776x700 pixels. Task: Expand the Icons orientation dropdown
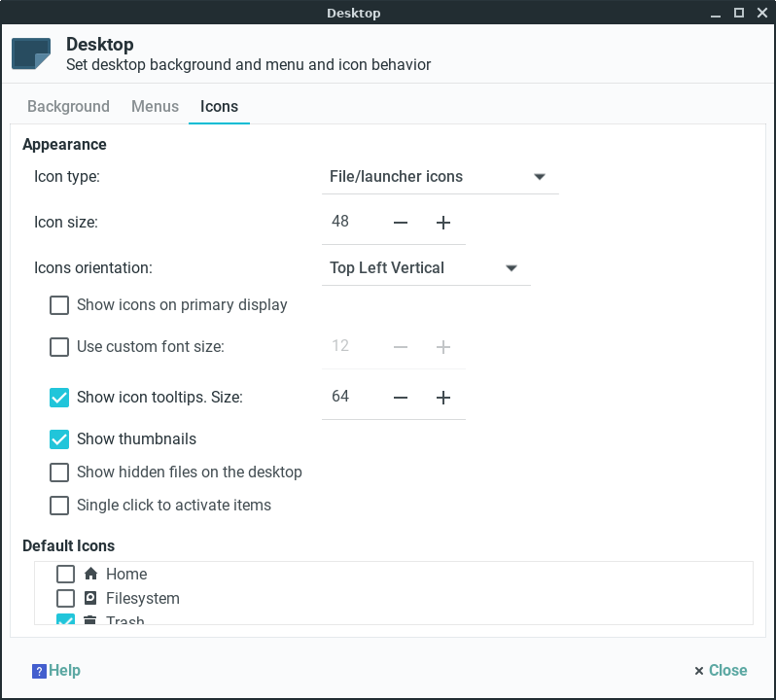coord(425,268)
